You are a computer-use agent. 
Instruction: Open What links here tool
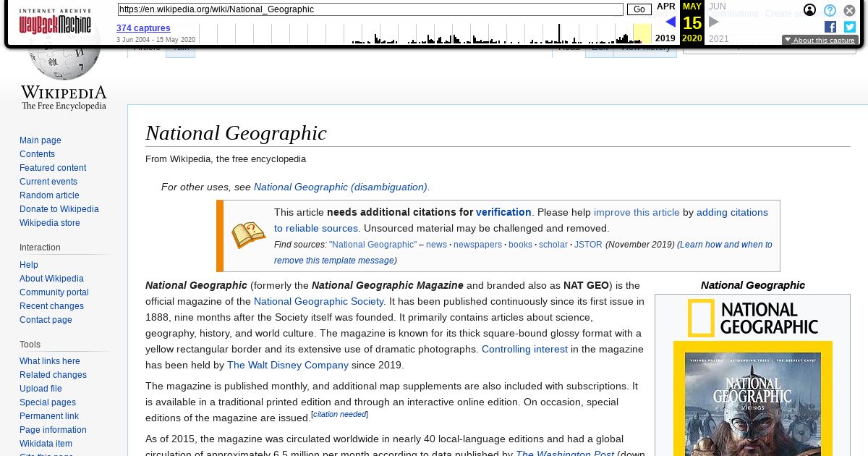[50, 361]
